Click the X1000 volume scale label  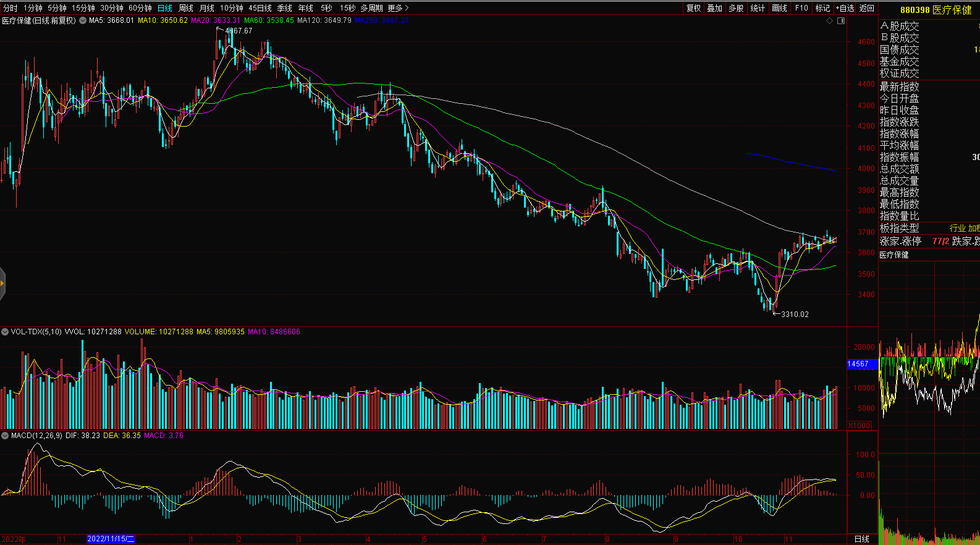[860, 425]
